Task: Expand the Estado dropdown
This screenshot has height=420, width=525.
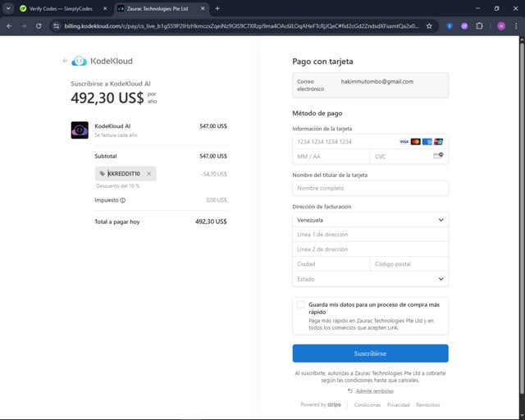Action: (370, 279)
